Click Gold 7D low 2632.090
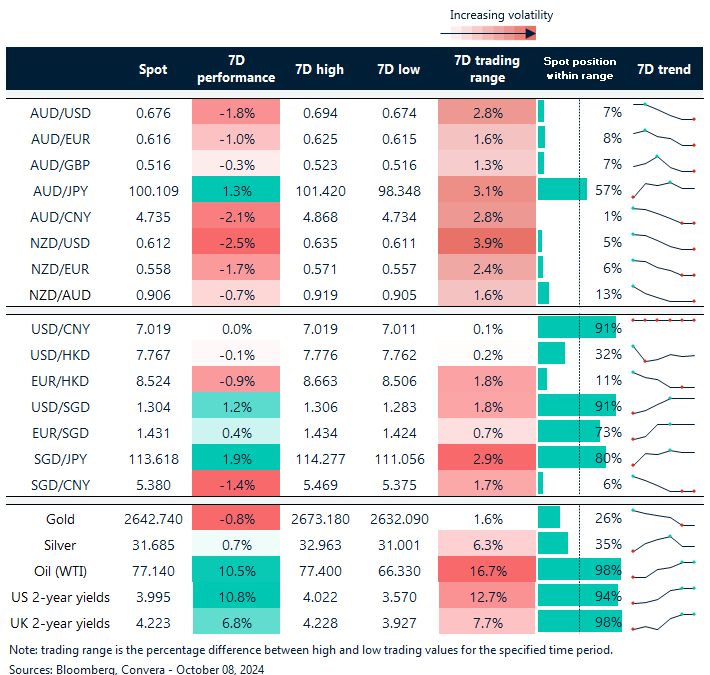This screenshot has width=710, height=675. [399, 519]
